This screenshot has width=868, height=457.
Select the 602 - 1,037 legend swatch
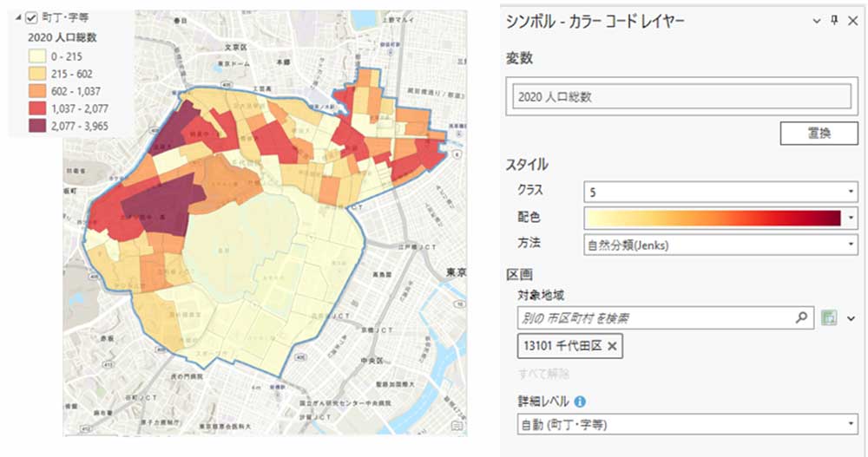pos(39,92)
